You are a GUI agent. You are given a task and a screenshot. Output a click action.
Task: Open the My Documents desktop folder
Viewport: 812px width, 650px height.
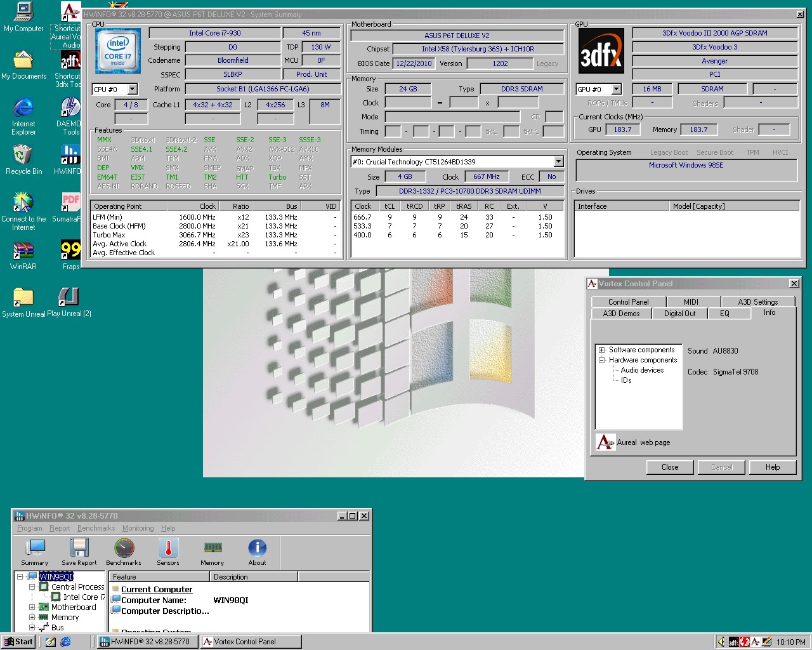tap(23, 65)
